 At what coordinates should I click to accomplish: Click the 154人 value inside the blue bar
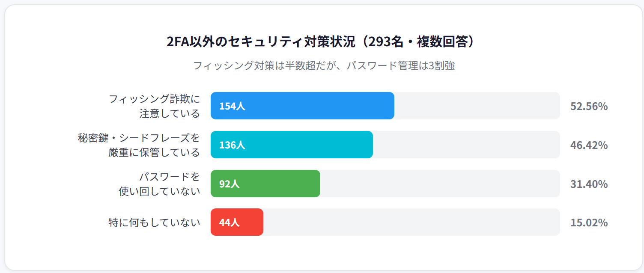coord(232,106)
